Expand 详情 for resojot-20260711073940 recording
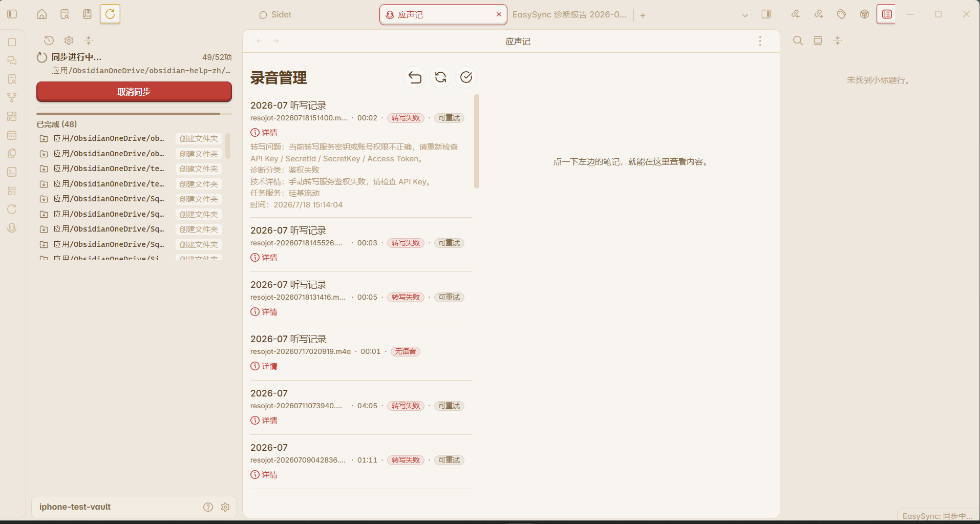The width and height of the screenshot is (980, 524). point(264,421)
